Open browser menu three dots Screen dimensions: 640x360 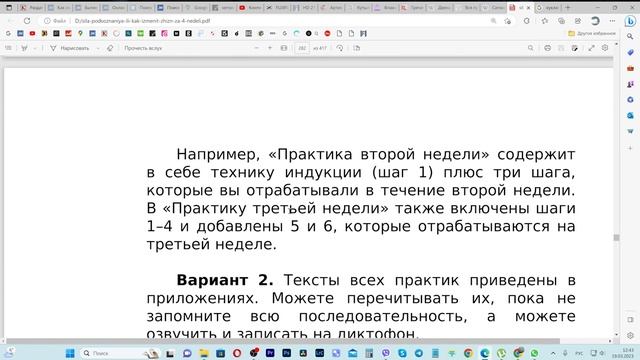612,21
